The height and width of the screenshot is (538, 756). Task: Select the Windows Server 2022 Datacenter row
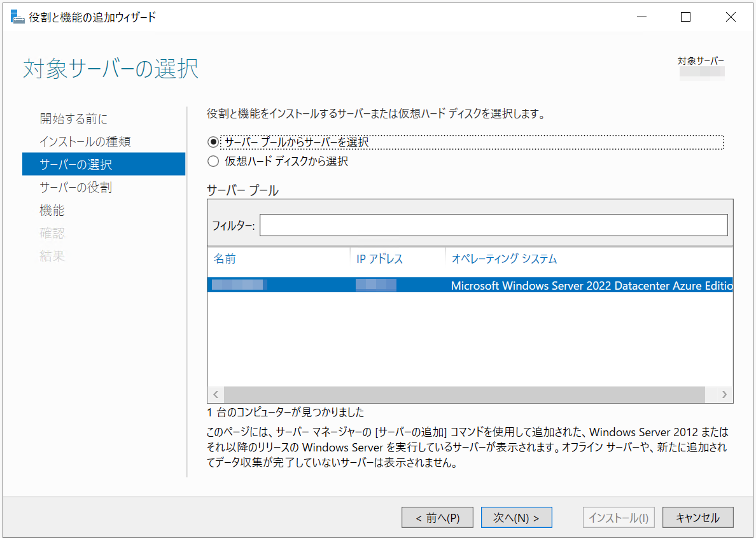tap(470, 285)
